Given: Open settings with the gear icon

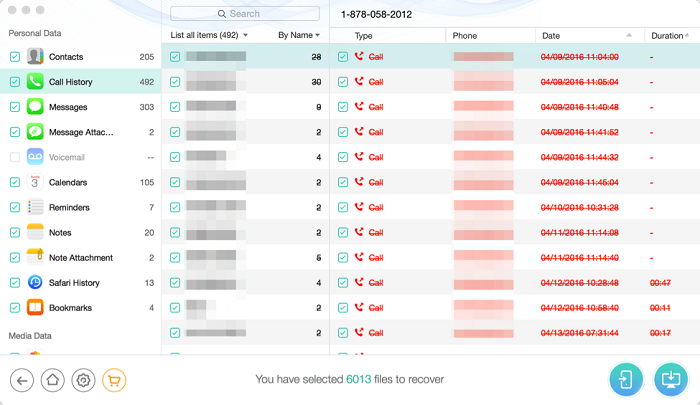Looking at the screenshot, I should coord(83,380).
